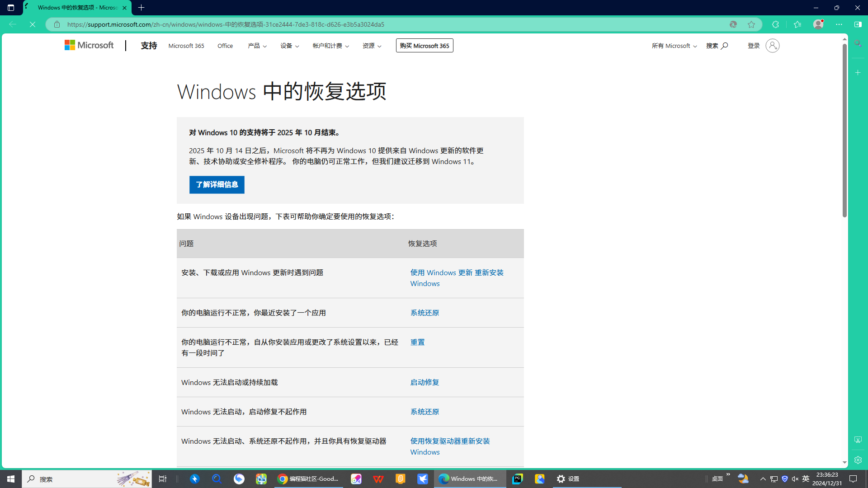Click the 了解详细信息 button
The image size is (868, 488).
(217, 185)
